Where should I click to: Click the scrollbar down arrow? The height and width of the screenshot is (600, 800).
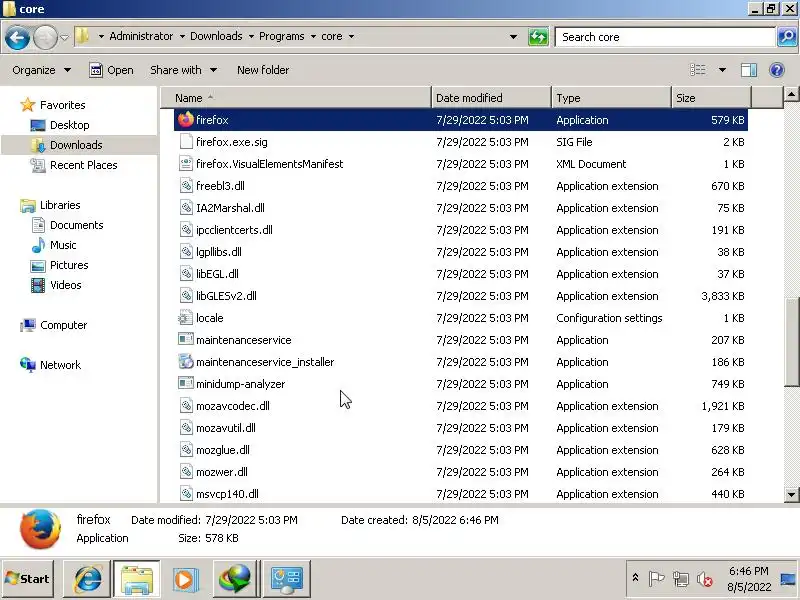point(791,494)
